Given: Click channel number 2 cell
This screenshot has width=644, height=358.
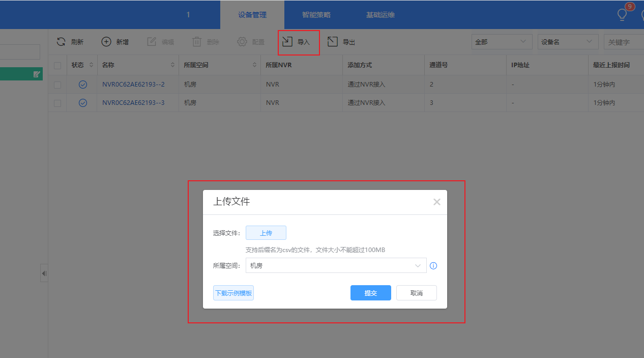Looking at the screenshot, I should point(431,85).
